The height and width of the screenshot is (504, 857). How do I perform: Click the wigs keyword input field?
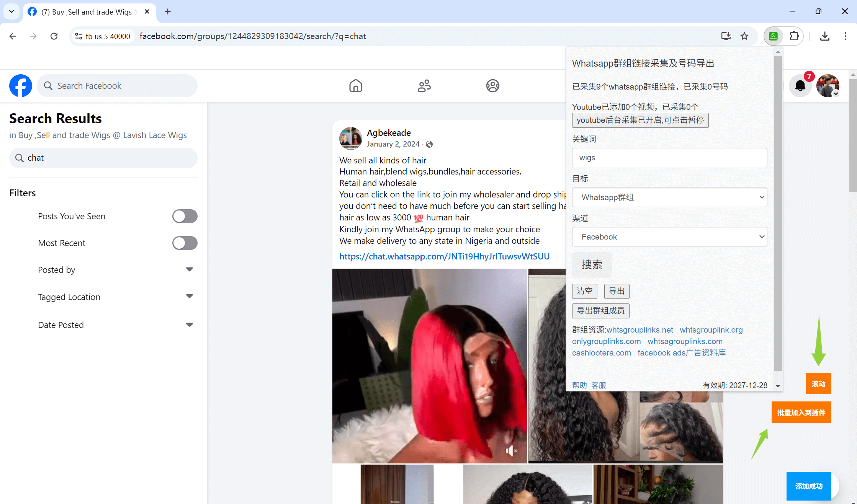[669, 158]
